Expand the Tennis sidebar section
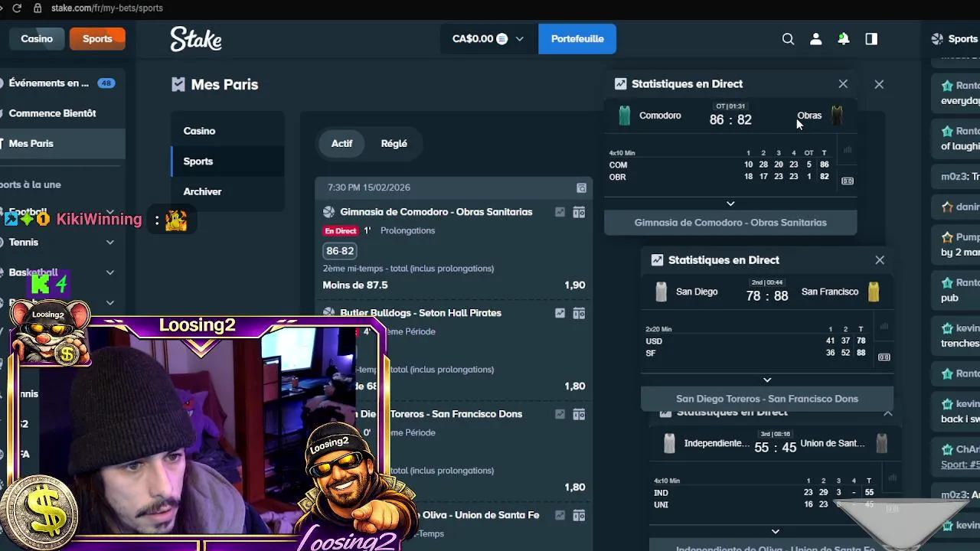The image size is (980, 551). coord(110,243)
